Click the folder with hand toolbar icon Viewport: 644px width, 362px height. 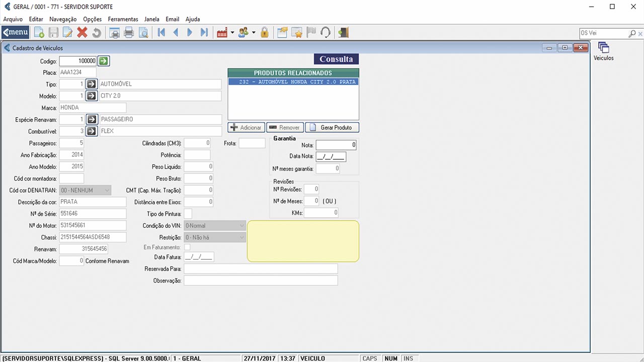[x=282, y=33]
